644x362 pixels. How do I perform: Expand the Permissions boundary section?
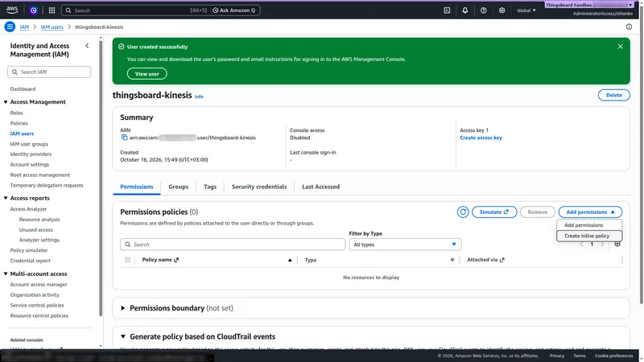click(x=123, y=308)
